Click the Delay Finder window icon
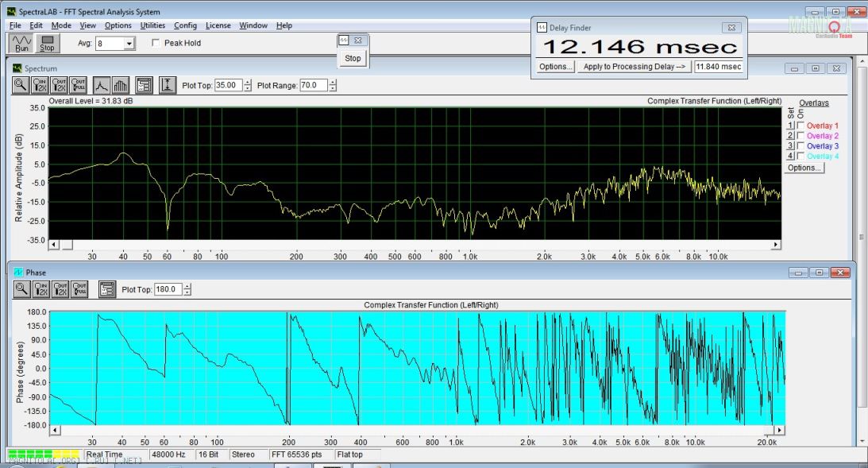This screenshot has width=868, height=468. (x=542, y=27)
